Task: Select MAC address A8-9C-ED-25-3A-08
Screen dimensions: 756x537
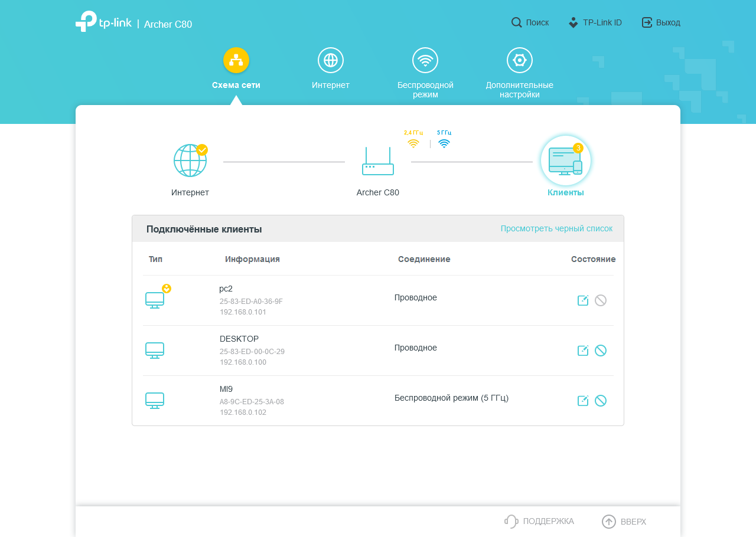Action: click(252, 402)
